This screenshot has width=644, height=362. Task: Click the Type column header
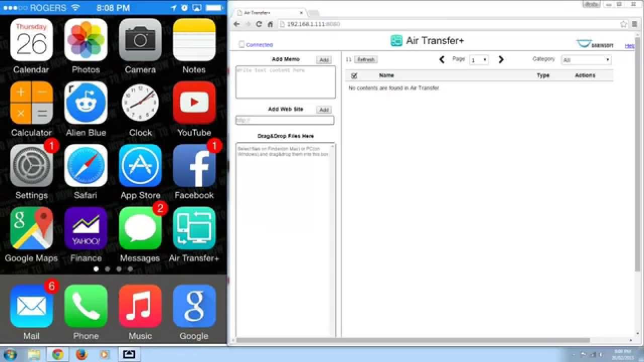pyautogui.click(x=543, y=75)
